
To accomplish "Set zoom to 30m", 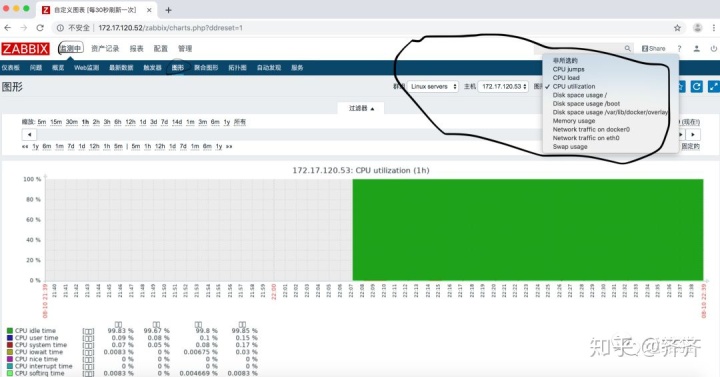I will 72,122.
